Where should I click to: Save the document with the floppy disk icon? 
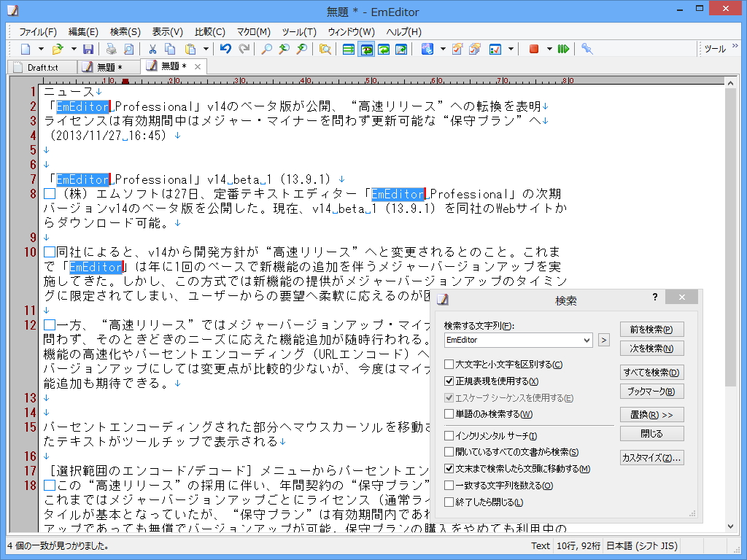tap(88, 49)
